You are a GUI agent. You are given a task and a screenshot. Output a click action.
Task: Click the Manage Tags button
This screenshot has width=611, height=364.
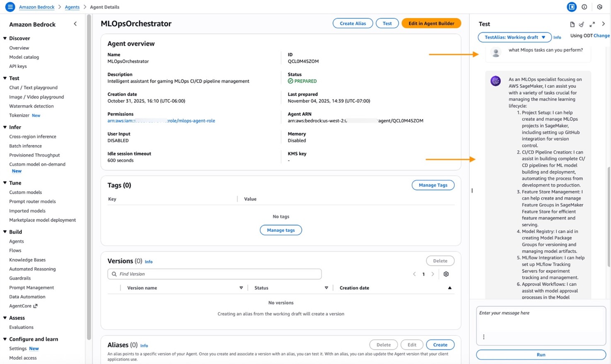[x=432, y=185]
